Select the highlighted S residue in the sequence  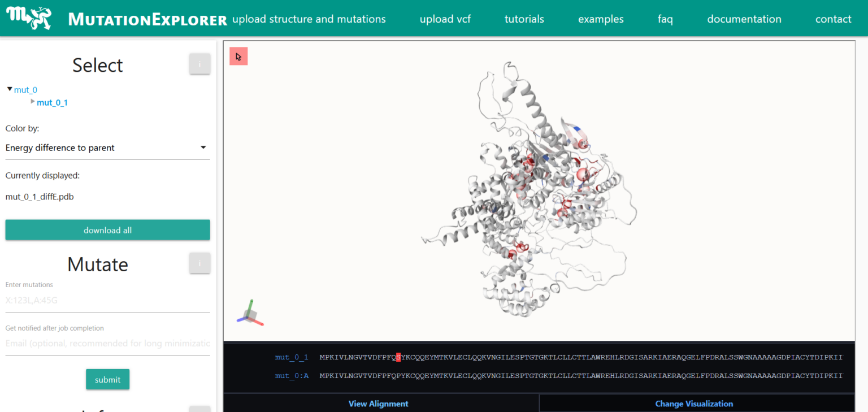pyautogui.click(x=397, y=357)
